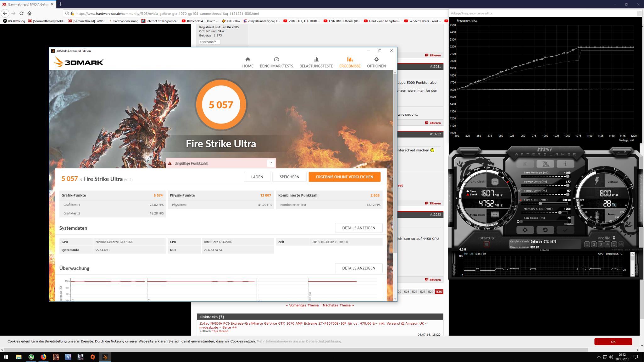The image size is (644, 362).
Task: Click the Core Clock slider handle
Action: coord(540,204)
